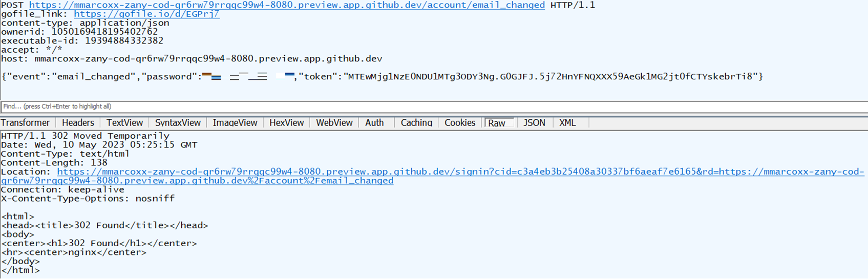
Task: Click the host header line
Action: point(192,59)
